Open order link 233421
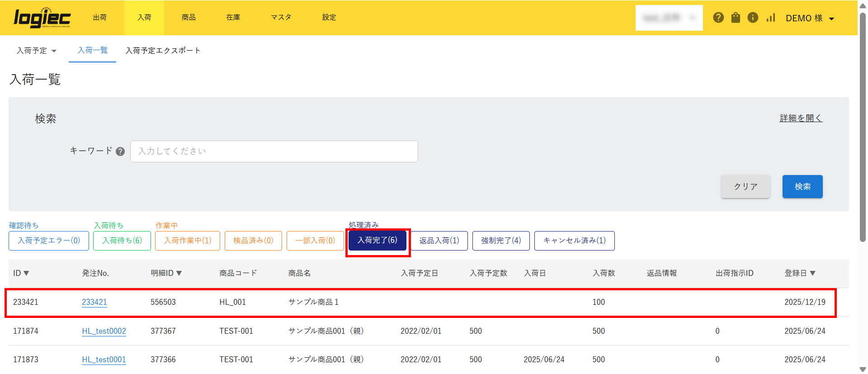 click(94, 302)
